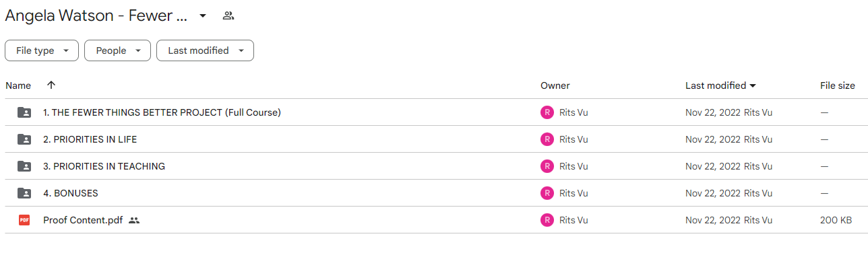This screenshot has width=868, height=255.
Task: Click the Owner column header
Action: pos(555,85)
